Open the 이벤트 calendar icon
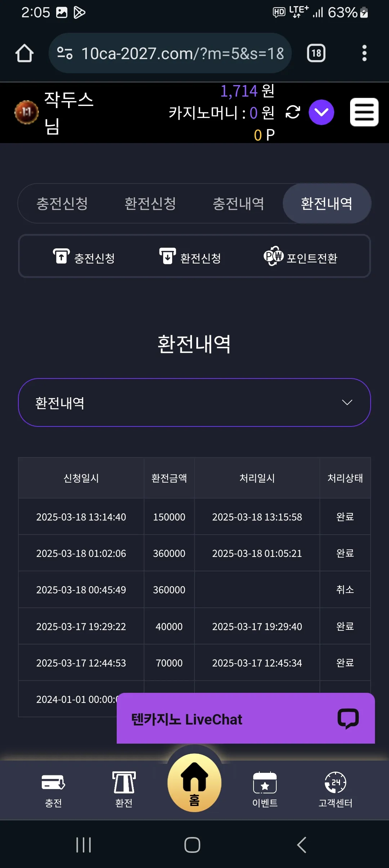Viewport: 389px width, 868px height. pyautogui.click(x=265, y=789)
